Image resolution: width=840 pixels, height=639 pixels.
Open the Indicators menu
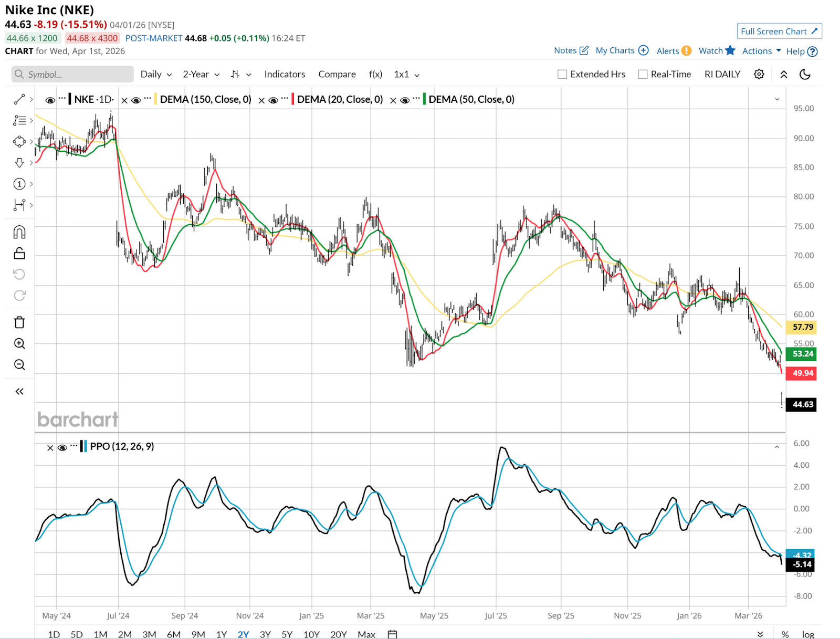coord(285,74)
